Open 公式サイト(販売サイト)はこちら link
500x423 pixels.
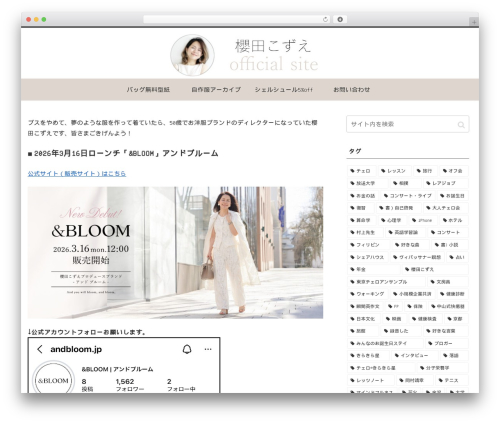point(77,174)
